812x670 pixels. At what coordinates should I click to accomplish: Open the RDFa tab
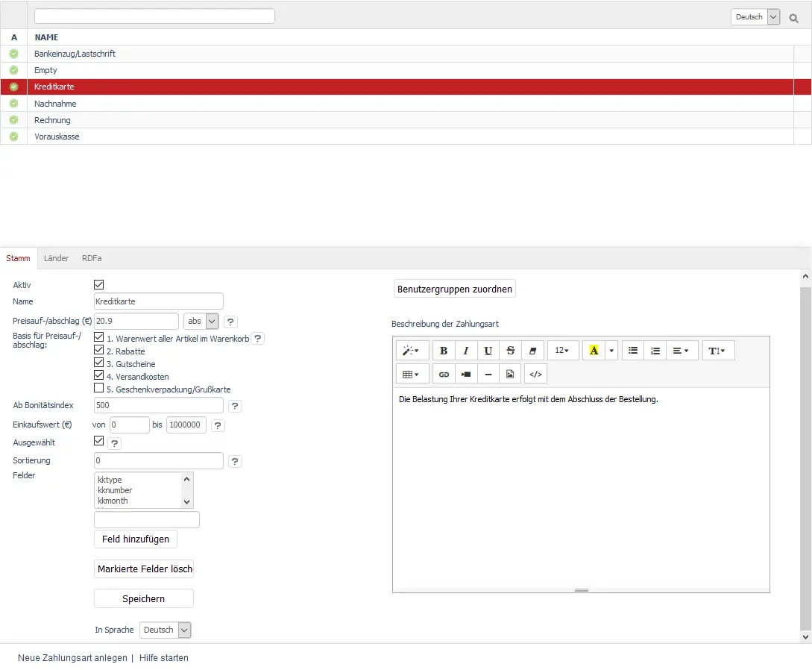click(x=92, y=258)
